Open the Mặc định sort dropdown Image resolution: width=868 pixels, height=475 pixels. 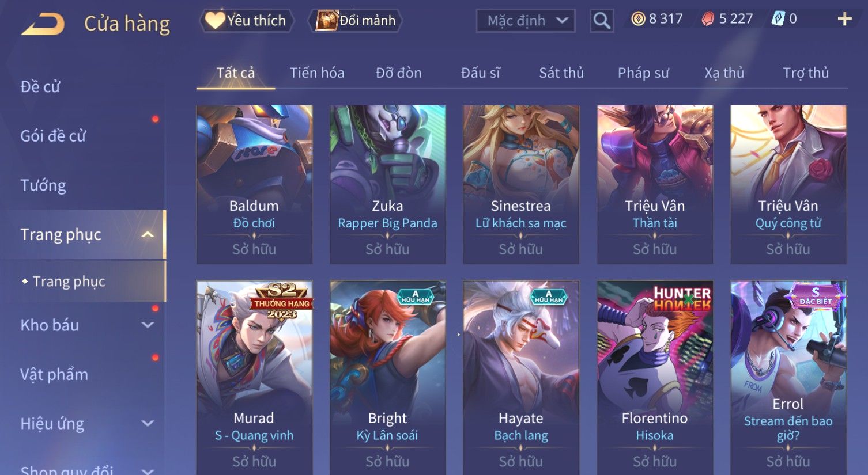(x=526, y=21)
